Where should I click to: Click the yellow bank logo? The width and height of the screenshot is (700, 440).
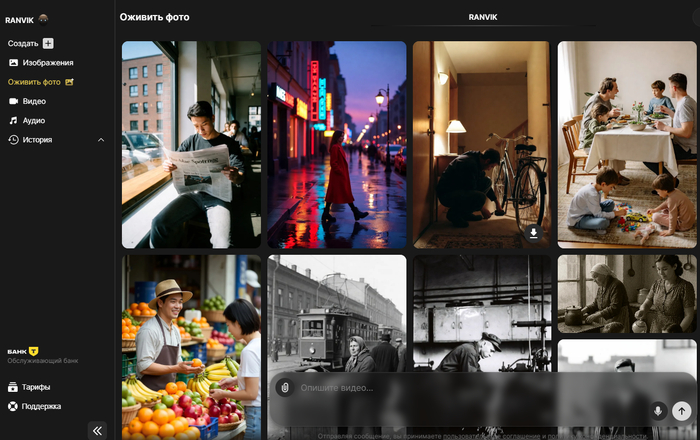point(33,351)
